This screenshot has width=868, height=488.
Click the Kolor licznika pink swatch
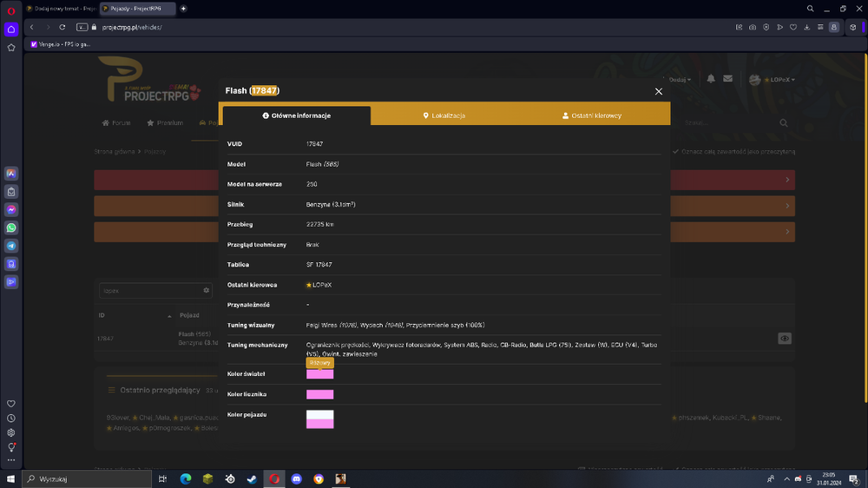click(320, 394)
